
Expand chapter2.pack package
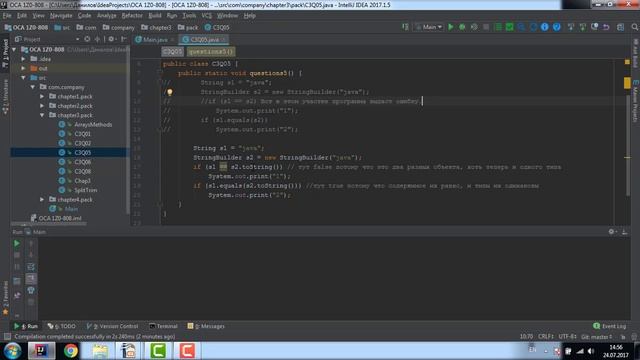click(x=42, y=106)
